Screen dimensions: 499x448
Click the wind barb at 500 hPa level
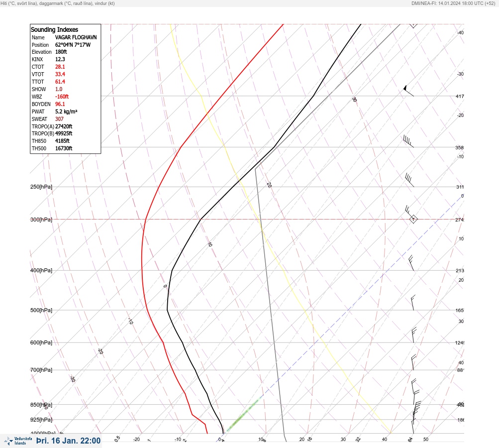(413, 303)
